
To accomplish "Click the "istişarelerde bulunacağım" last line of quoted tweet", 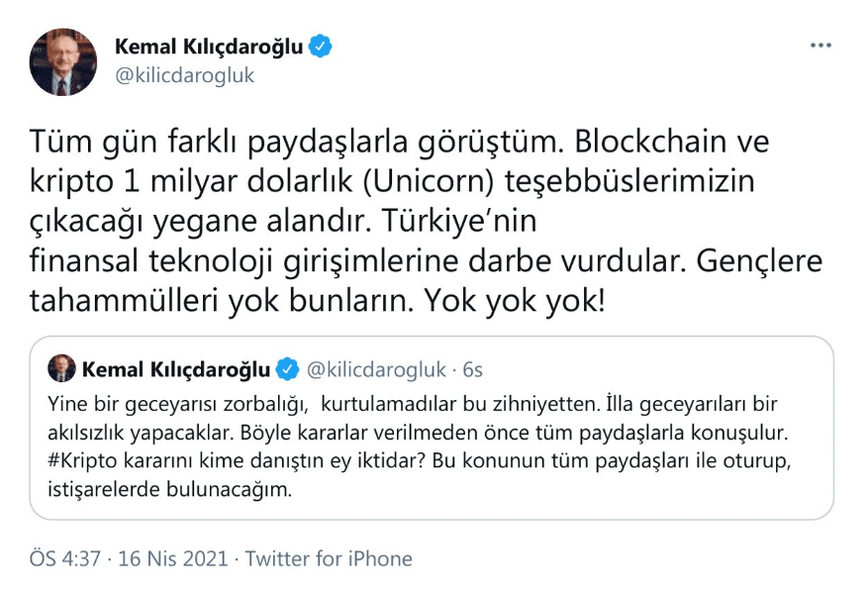I will tap(169, 490).
